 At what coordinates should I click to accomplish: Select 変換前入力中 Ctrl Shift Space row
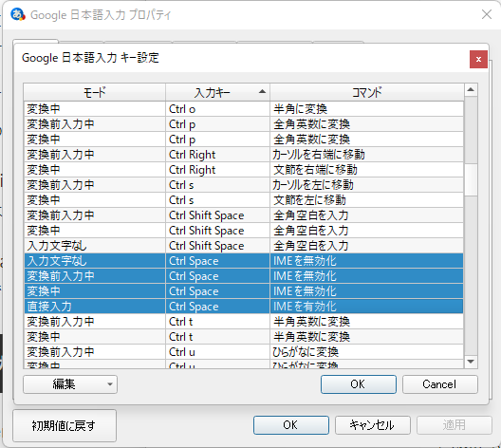tap(244, 215)
